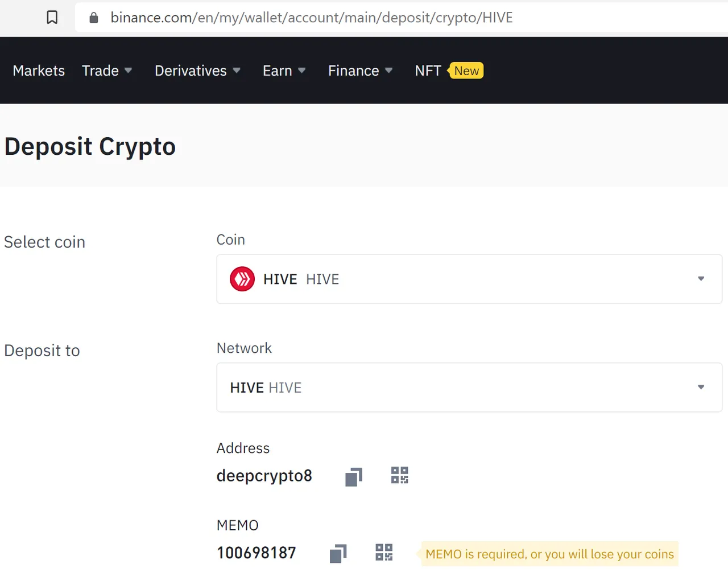Click the Network label
This screenshot has height=585, width=728.
[x=244, y=348]
